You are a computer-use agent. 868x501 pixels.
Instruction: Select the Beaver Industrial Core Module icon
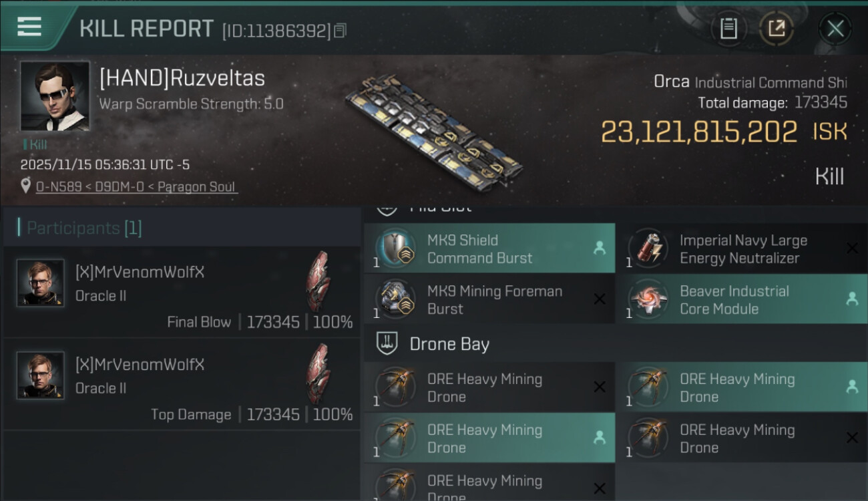click(648, 300)
